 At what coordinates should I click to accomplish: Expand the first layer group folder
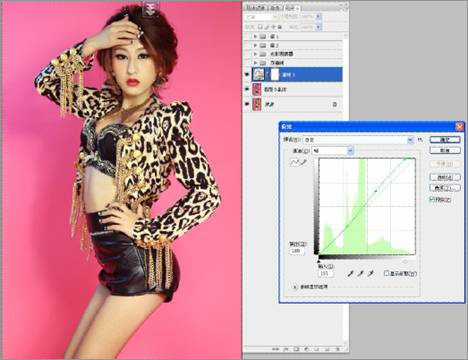(255, 36)
